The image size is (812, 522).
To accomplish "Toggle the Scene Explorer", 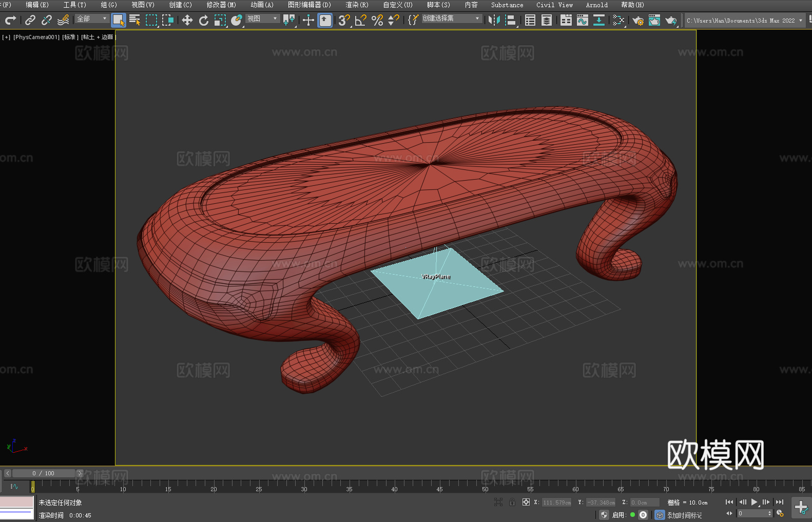I will [530, 20].
